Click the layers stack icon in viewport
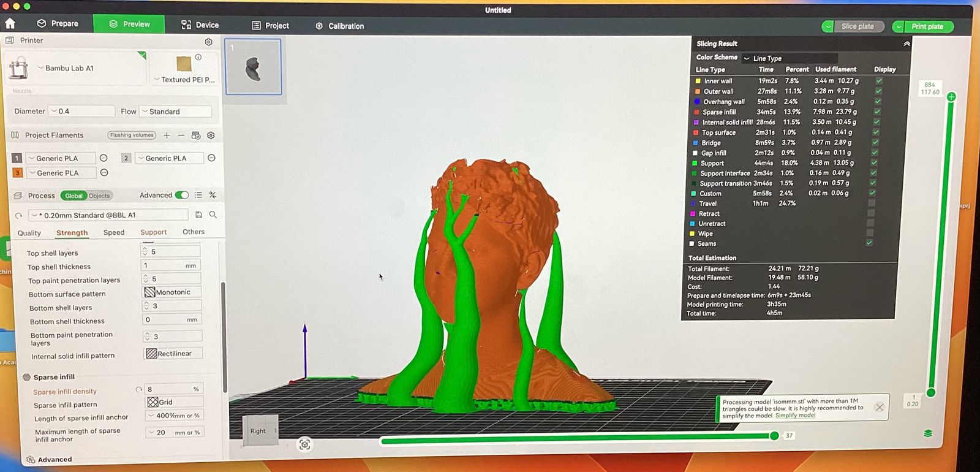The image size is (980, 472). point(928,433)
